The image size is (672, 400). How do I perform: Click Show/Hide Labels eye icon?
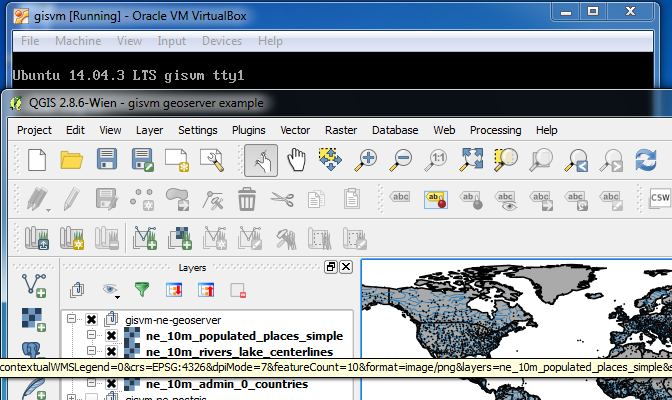506,201
